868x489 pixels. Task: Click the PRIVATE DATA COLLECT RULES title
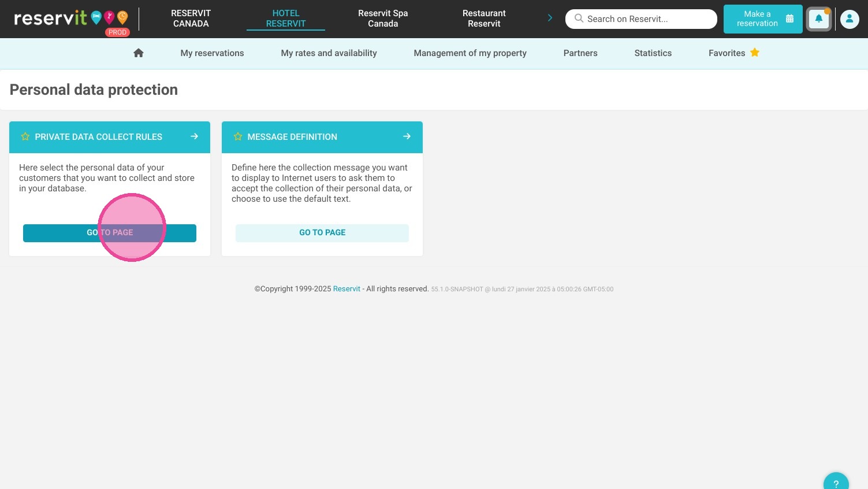click(98, 137)
